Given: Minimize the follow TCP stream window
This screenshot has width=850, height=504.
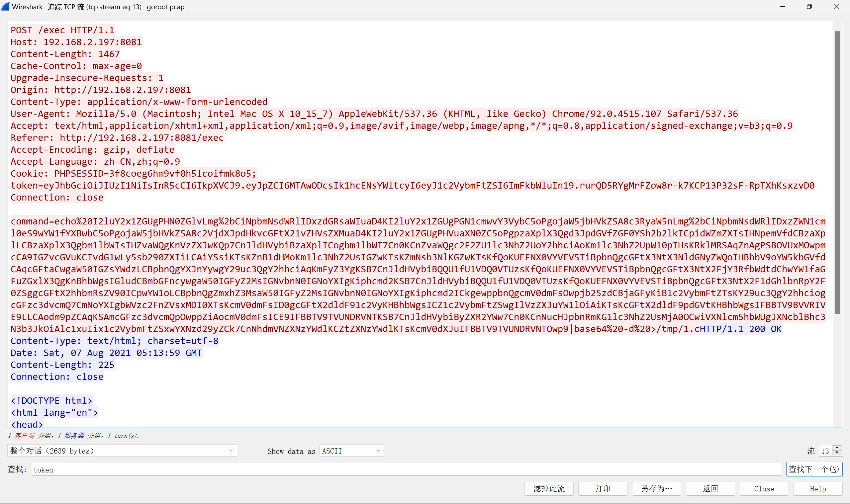Looking at the screenshot, I should [782, 7].
